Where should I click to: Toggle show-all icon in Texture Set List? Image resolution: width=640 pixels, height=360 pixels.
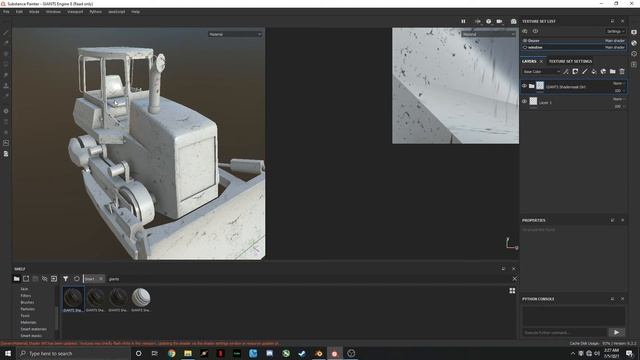tap(535, 31)
